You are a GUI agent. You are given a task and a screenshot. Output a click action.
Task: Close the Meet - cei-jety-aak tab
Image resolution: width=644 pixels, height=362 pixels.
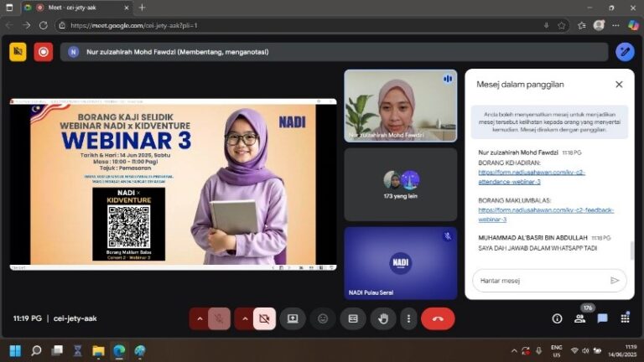tap(126, 8)
